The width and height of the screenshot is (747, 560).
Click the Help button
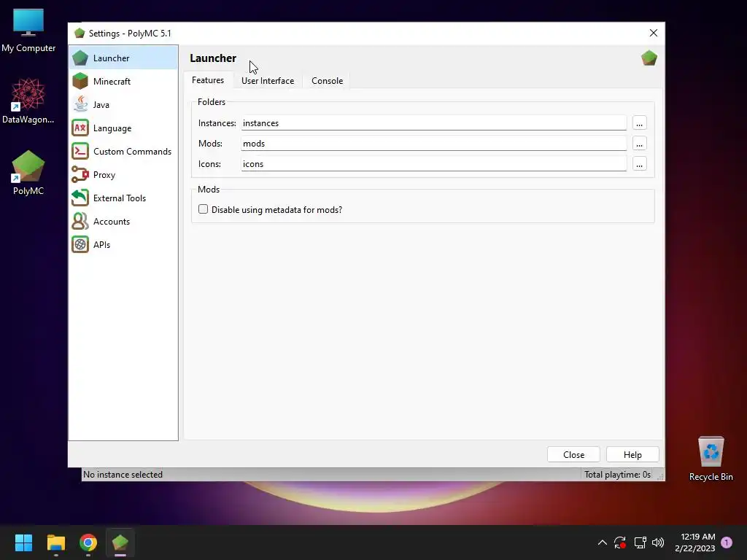click(632, 455)
